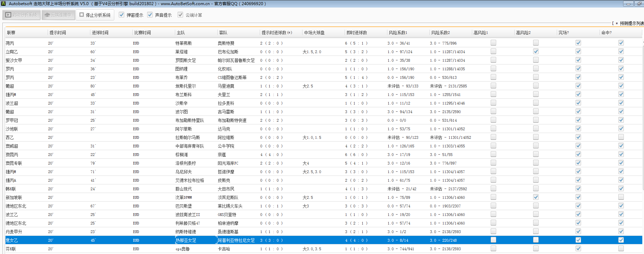Image resolution: width=644 pixels, height=254 pixels.
Task: Toggle the 云端计算 checkbox
Action: 180,15
